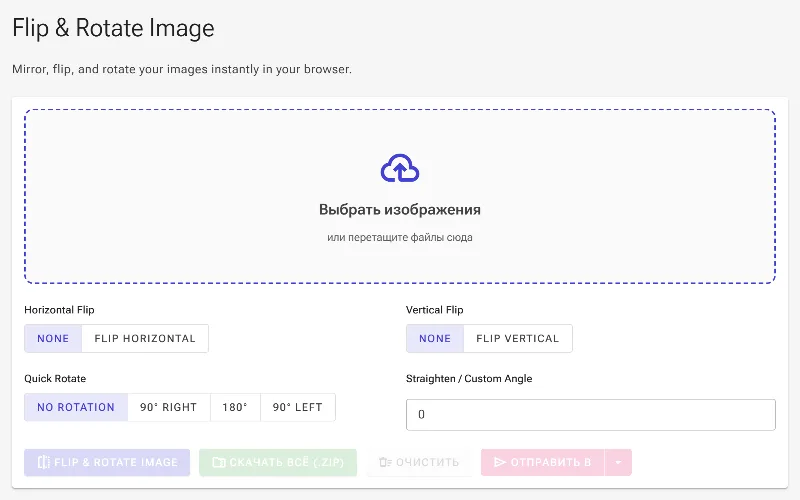Click the "Выбрать изображения" upload text
The width and height of the screenshot is (800, 500).
tap(400, 210)
